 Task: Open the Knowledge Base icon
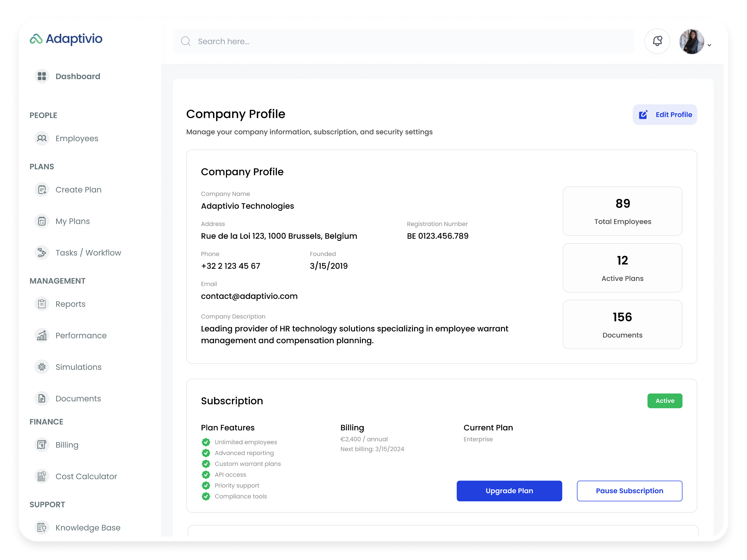[42, 527]
